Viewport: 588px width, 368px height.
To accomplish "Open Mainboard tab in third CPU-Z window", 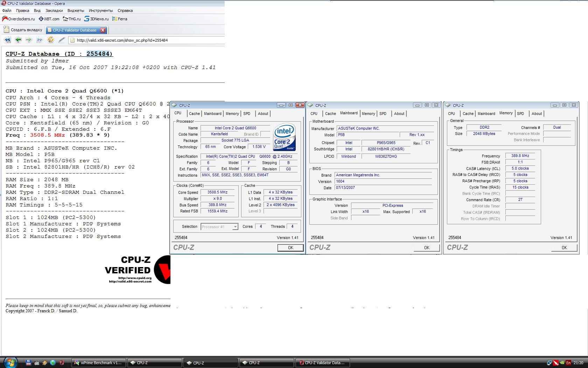I will (486, 114).
